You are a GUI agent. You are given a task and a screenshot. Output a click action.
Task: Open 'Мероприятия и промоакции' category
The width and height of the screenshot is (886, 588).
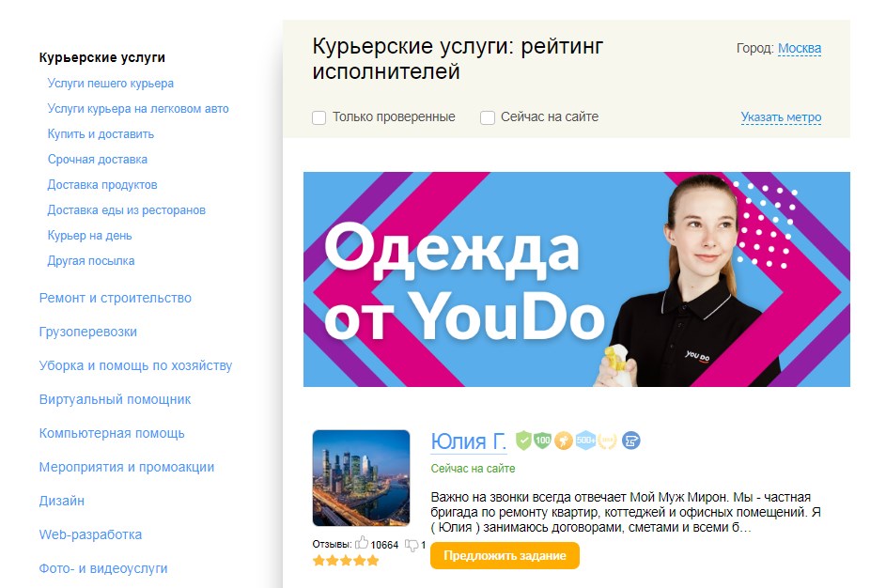tap(127, 467)
